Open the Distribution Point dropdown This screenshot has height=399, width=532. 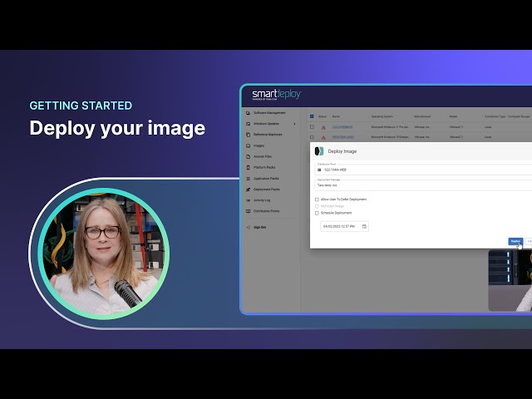[423, 170]
